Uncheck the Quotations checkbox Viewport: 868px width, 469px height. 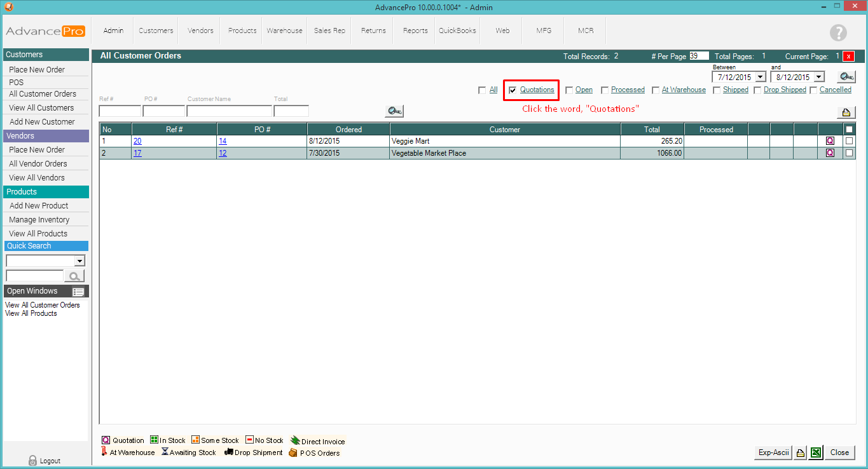513,90
